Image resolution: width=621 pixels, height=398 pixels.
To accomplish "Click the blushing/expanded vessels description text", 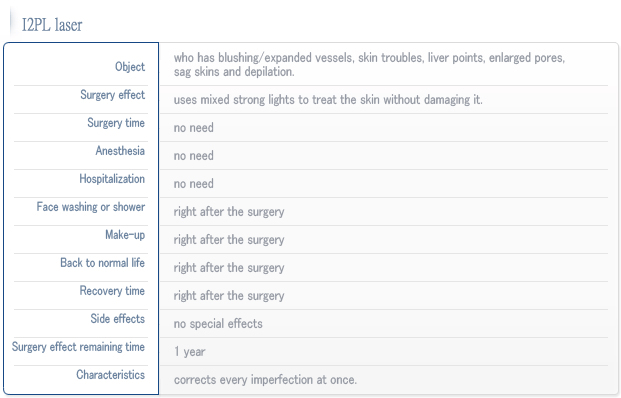I will [x=369, y=65].
